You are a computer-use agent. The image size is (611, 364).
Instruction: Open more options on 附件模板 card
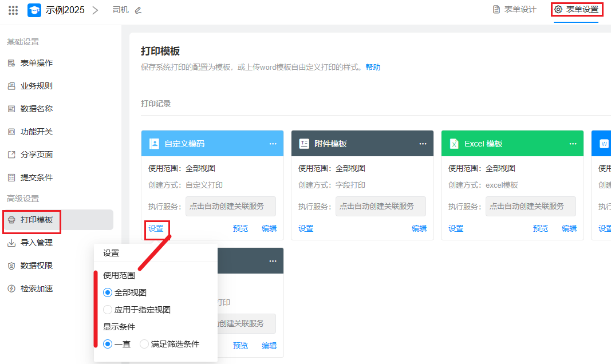[x=423, y=144]
